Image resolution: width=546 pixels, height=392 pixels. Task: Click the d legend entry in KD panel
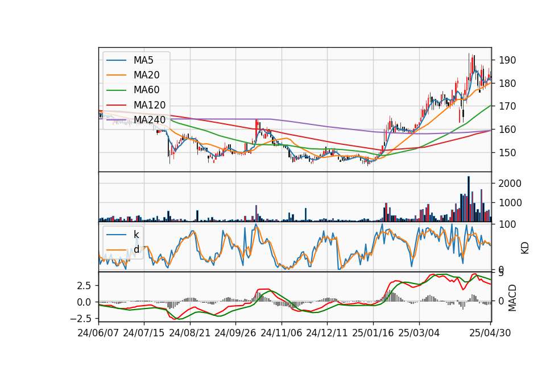[x=136, y=249]
